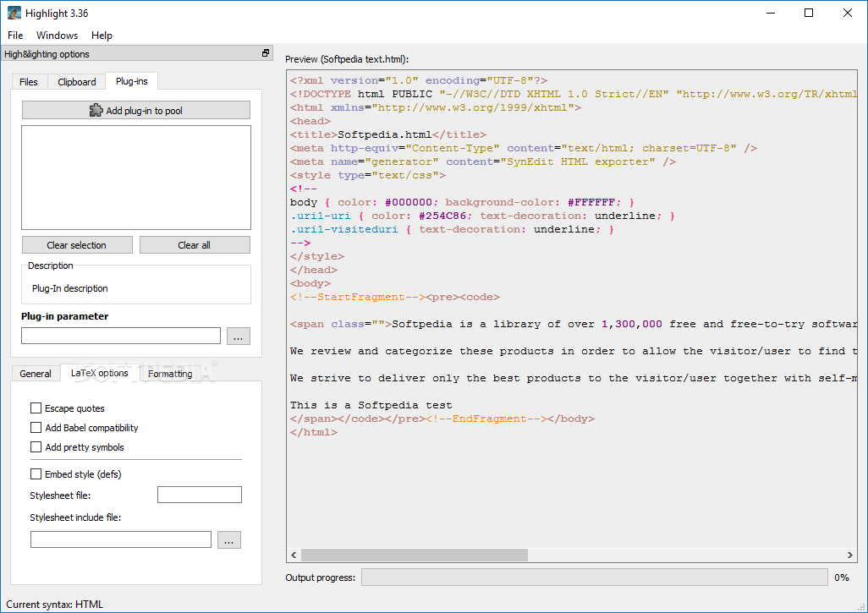Viewport: 868px width, 613px height.
Task: Open the Windows menu
Action: (57, 36)
